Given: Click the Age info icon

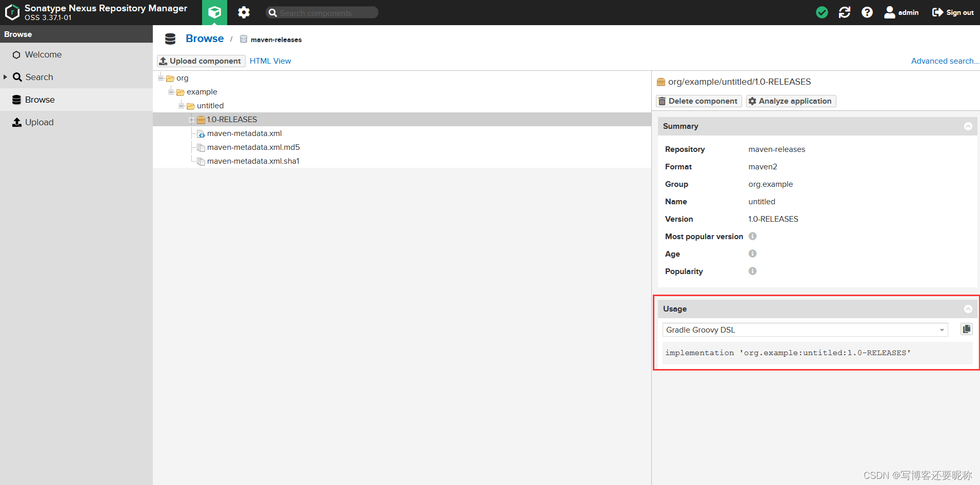Looking at the screenshot, I should pyautogui.click(x=752, y=254).
